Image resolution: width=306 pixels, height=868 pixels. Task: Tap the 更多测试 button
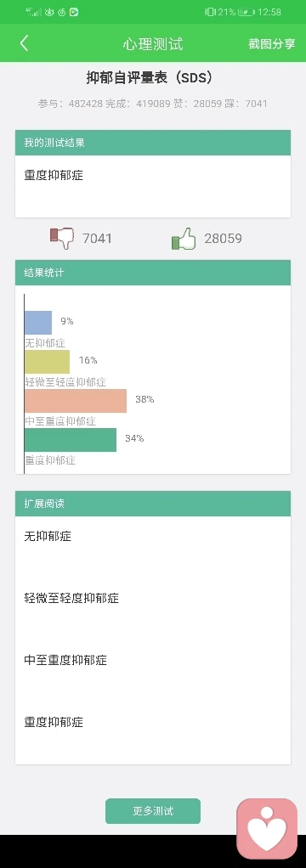[x=153, y=811]
